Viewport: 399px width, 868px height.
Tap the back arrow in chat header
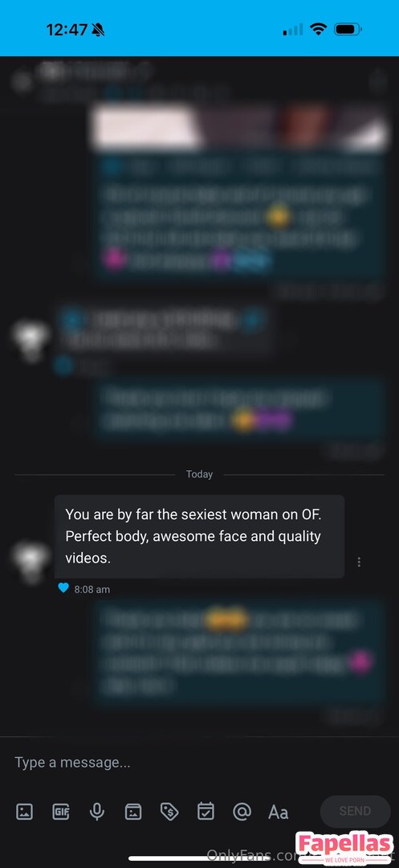22,82
